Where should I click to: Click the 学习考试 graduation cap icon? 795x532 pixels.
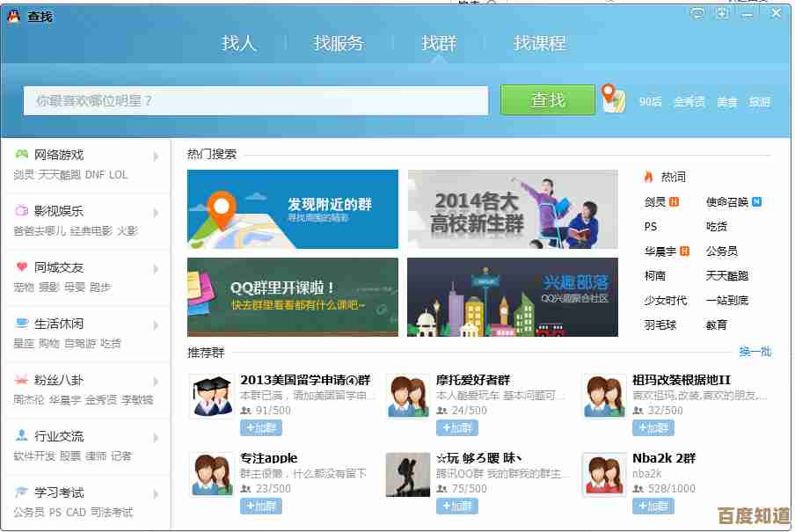[21, 492]
